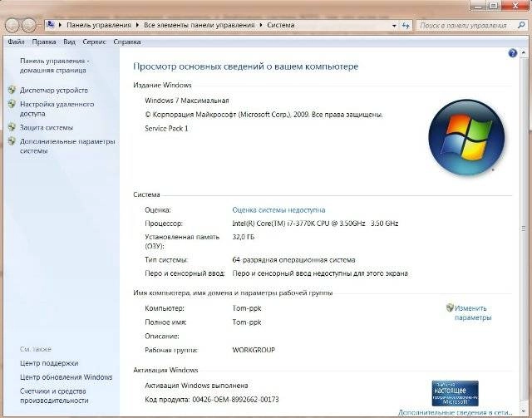This screenshot has width=532, height=418.
Task: Click shield icon beside Изменить параметры
Action: tap(450, 307)
